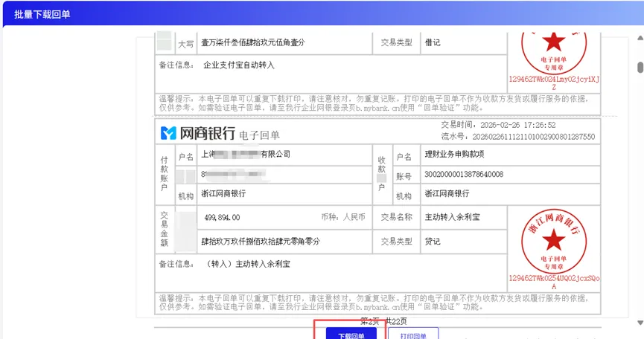Click the amount in words 肆拾玖万玖仟捌佰玖拾肆元零角零分
Image resolution: width=644 pixels, height=339 pixels.
(261, 242)
